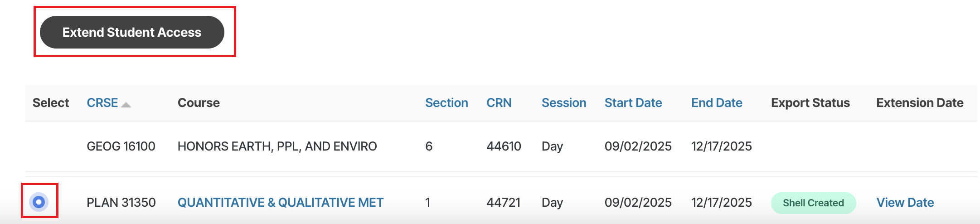Open QUANTITATIVE & QUALITATIVE MET course link

point(281,202)
